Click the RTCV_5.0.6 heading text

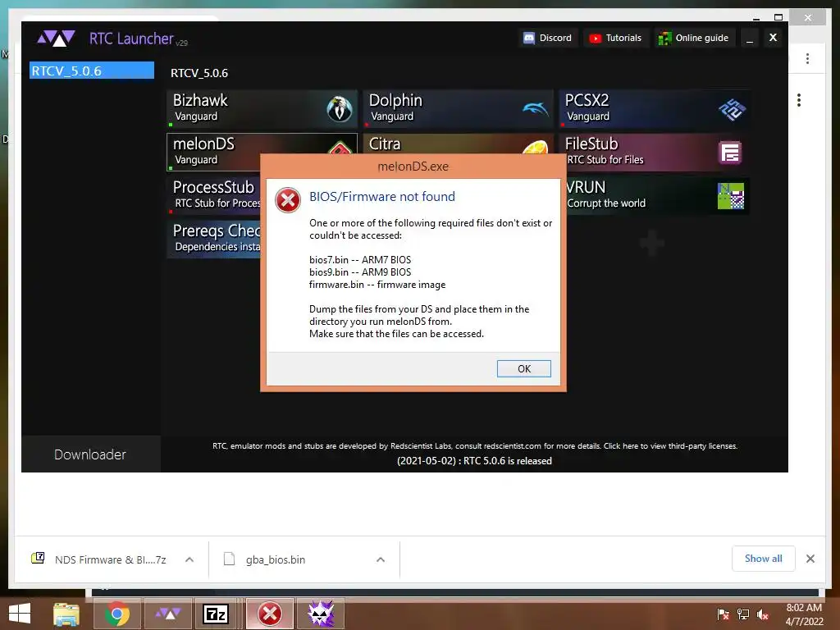pyautogui.click(x=199, y=73)
